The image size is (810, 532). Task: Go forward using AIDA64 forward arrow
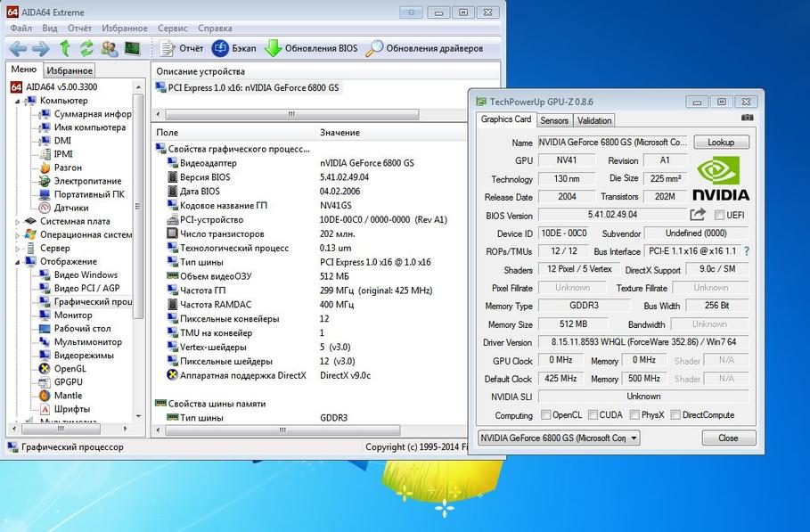coord(41,48)
